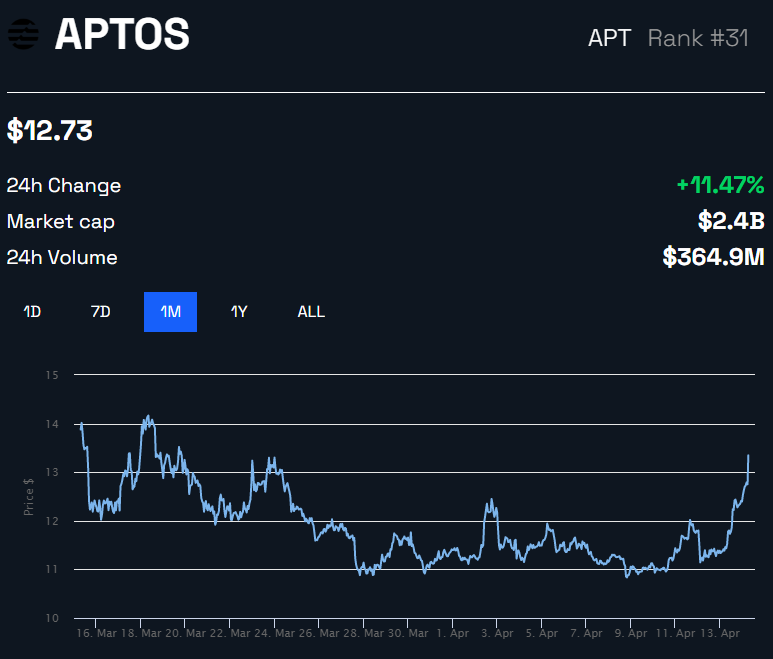
Task: Click the APTOS title text
Action: pos(122,34)
